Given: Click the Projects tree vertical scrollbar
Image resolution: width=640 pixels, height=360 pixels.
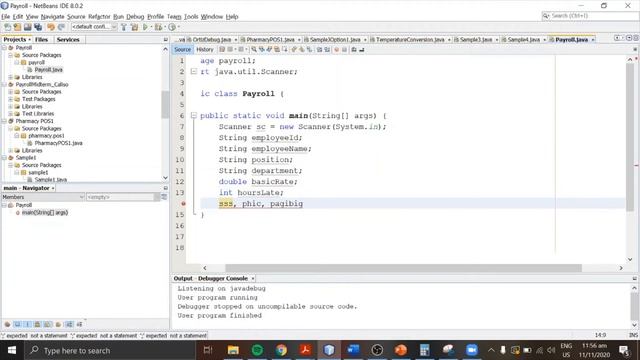Looking at the screenshot, I should pyautogui.click(x=165, y=104).
